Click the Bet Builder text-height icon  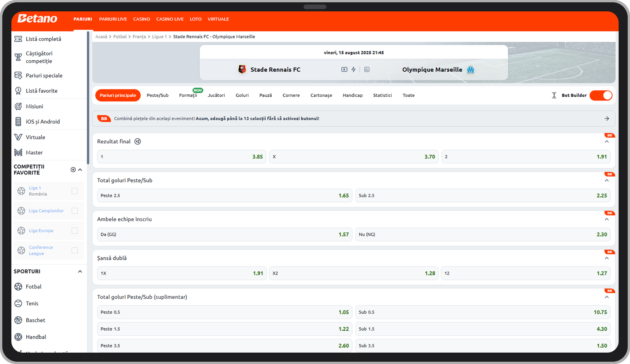point(554,95)
